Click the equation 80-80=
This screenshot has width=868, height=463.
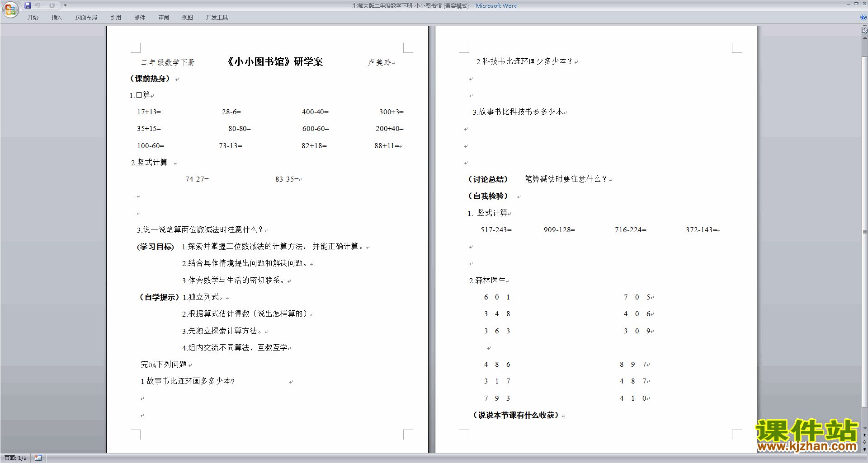pos(239,129)
